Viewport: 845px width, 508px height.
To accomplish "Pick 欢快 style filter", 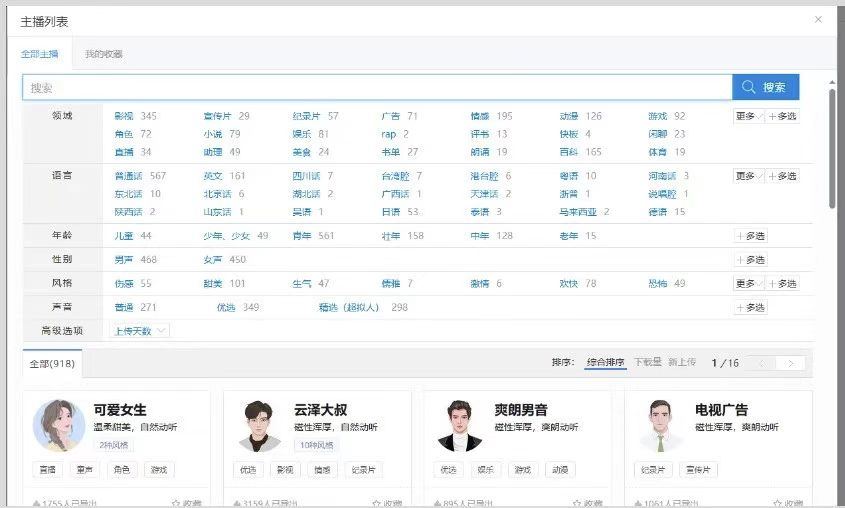I will tap(569, 283).
